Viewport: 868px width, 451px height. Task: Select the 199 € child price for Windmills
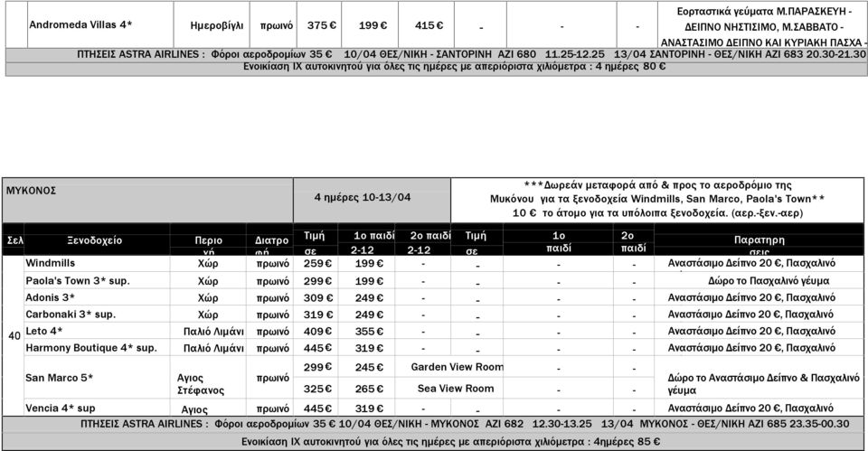coord(369,263)
